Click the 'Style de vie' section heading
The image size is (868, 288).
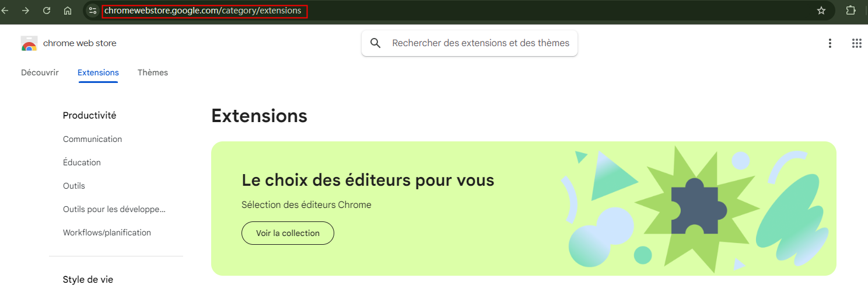pyautogui.click(x=88, y=280)
